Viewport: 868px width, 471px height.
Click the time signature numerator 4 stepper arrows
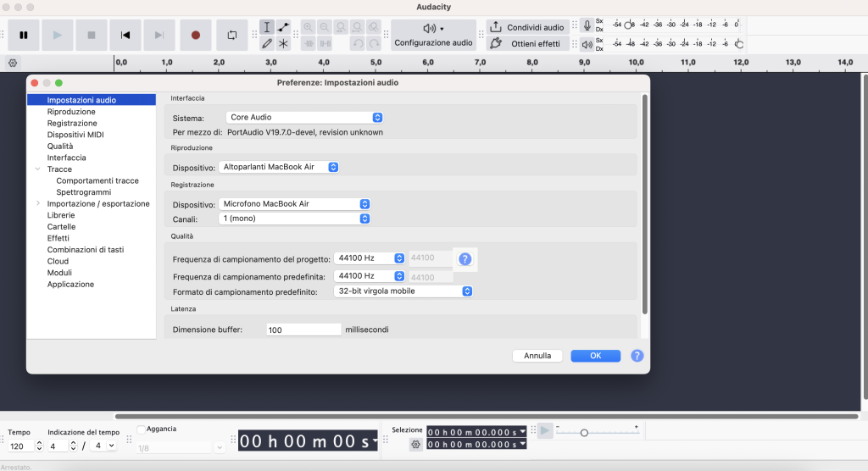[73, 446]
